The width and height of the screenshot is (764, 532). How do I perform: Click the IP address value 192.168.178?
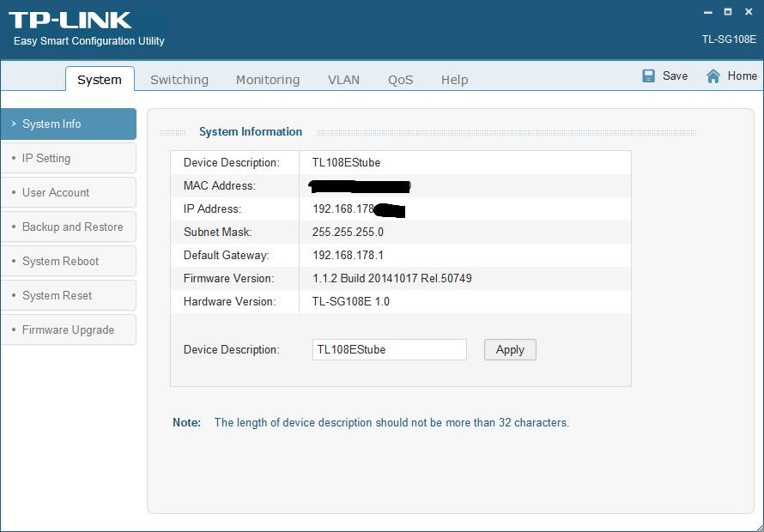tap(343, 209)
